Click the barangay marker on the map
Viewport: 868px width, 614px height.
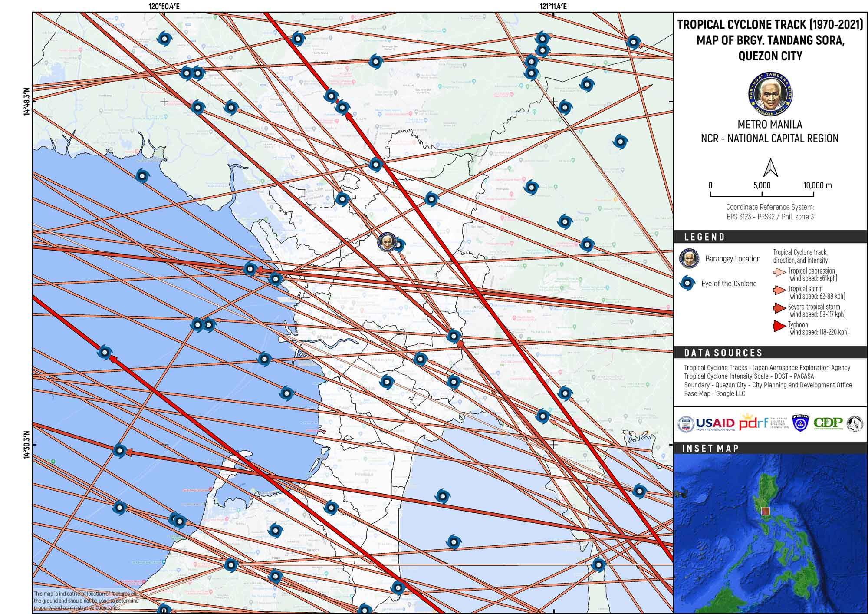[x=386, y=242]
